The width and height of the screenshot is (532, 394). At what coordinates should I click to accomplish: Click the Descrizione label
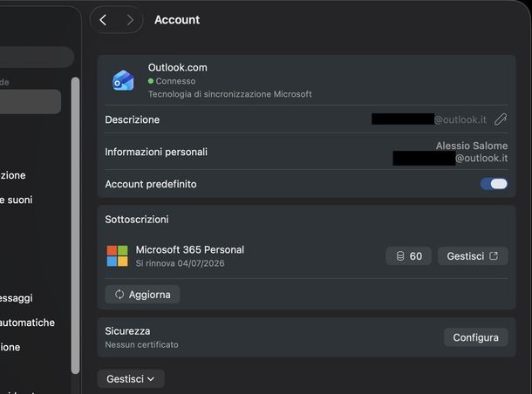point(132,119)
